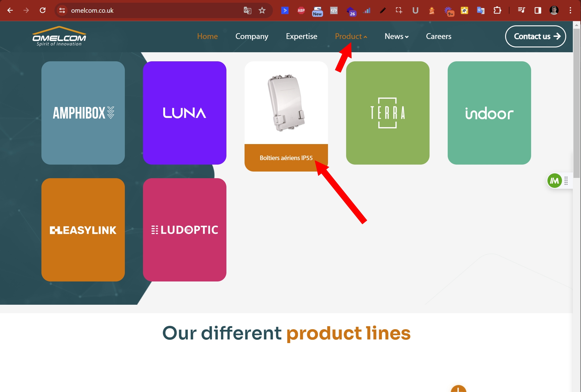The image size is (581, 392).
Task: Open the blue arrow extension icon
Action: 285,11
